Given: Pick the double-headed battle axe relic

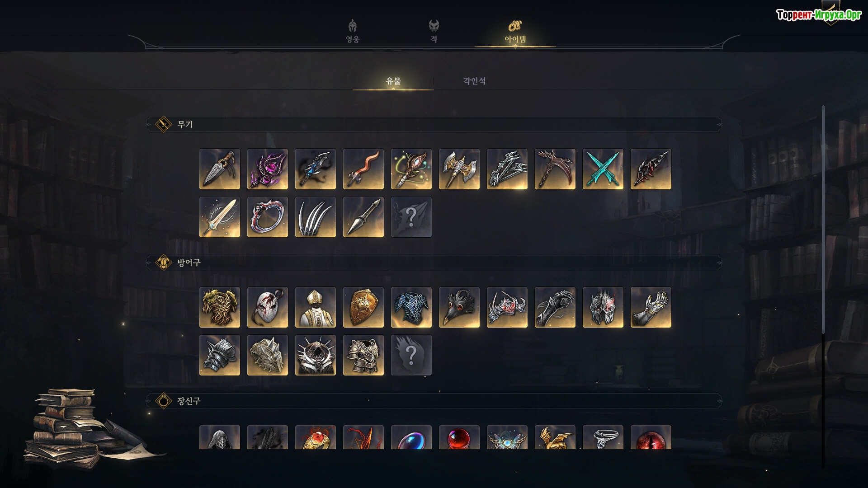Looking at the screenshot, I should coord(459,169).
